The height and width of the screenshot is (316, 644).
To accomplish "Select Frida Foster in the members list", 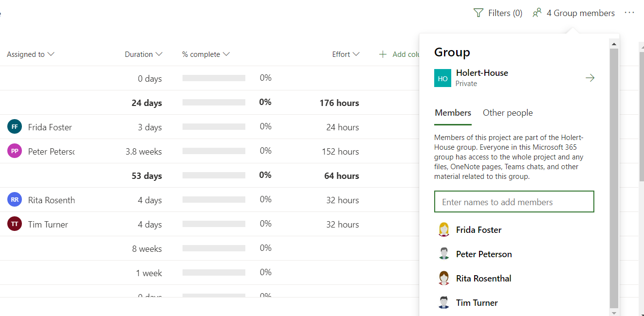I will pos(479,230).
